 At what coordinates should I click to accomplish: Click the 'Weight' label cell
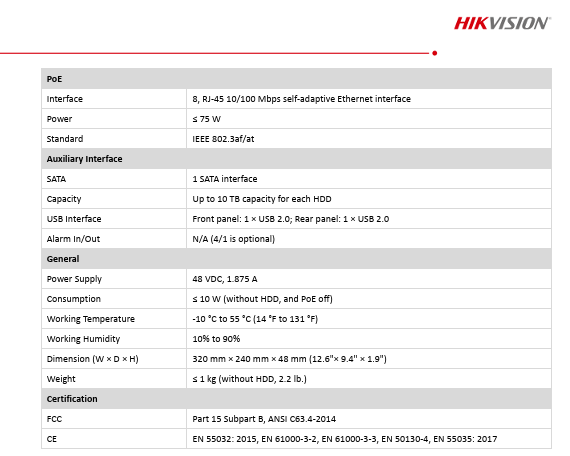click(114, 379)
